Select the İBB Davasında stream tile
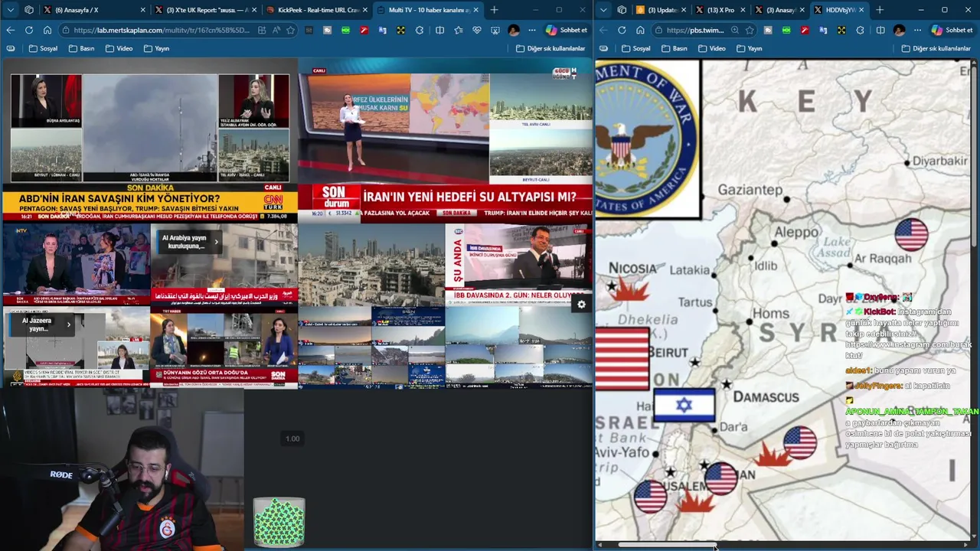Viewport: 980px width, 551px height. 518,264
